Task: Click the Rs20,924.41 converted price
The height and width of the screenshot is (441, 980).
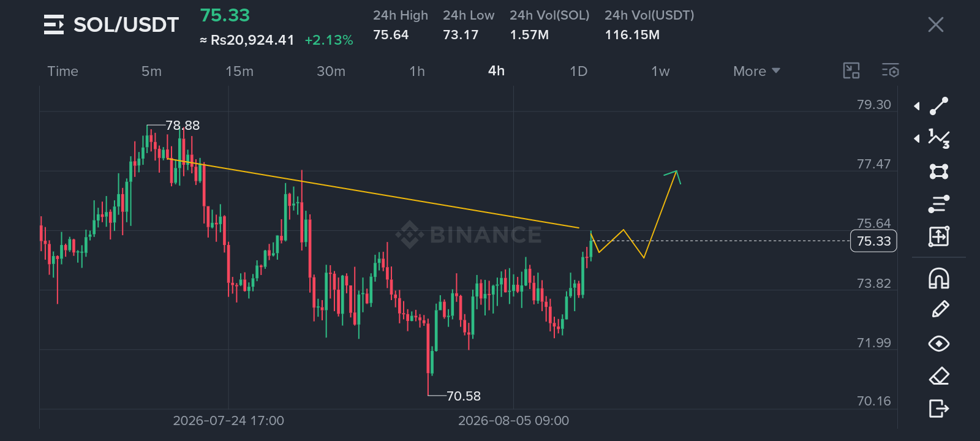Action: coord(252,40)
